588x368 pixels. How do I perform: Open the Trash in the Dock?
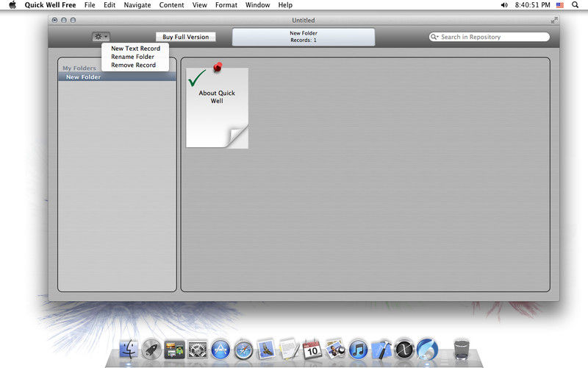tap(462, 349)
